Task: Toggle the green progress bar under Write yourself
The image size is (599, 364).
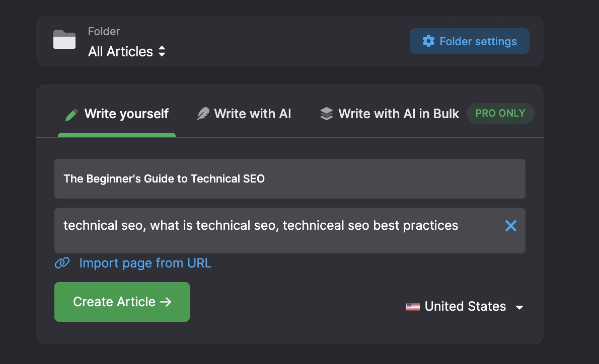Action: click(x=116, y=134)
